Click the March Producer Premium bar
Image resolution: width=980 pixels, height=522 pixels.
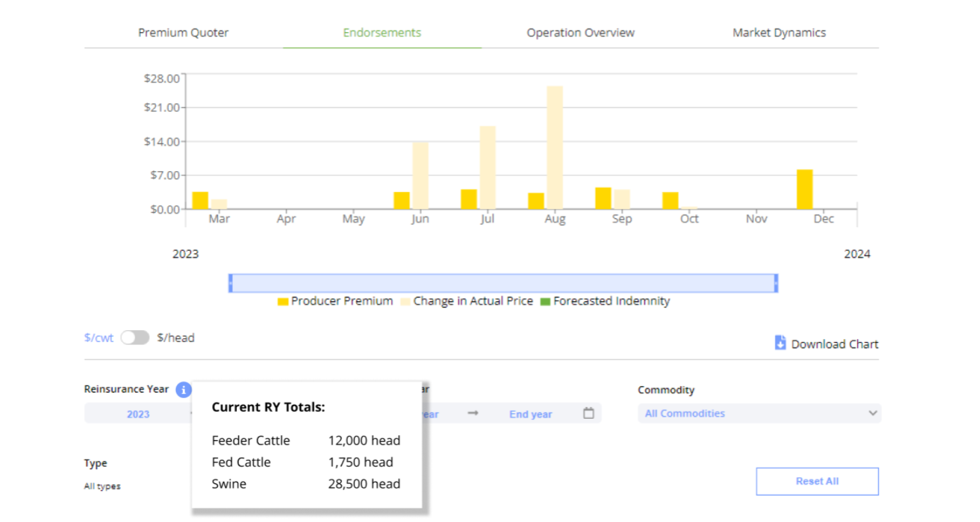point(200,201)
